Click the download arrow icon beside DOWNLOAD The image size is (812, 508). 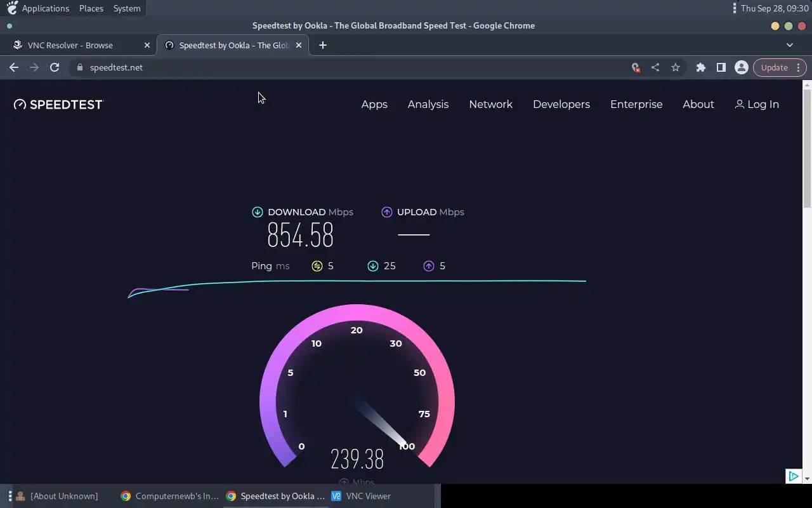(258, 212)
